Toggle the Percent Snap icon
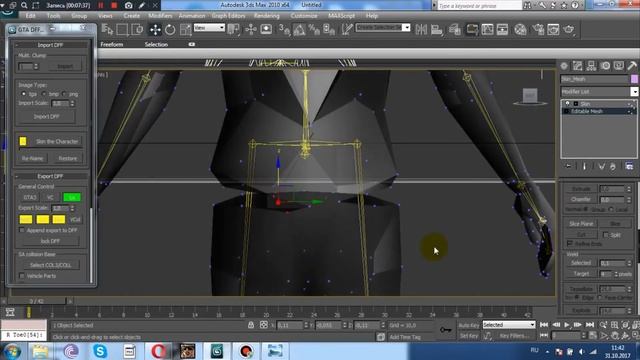The width and height of the screenshot is (640, 360). [314, 29]
